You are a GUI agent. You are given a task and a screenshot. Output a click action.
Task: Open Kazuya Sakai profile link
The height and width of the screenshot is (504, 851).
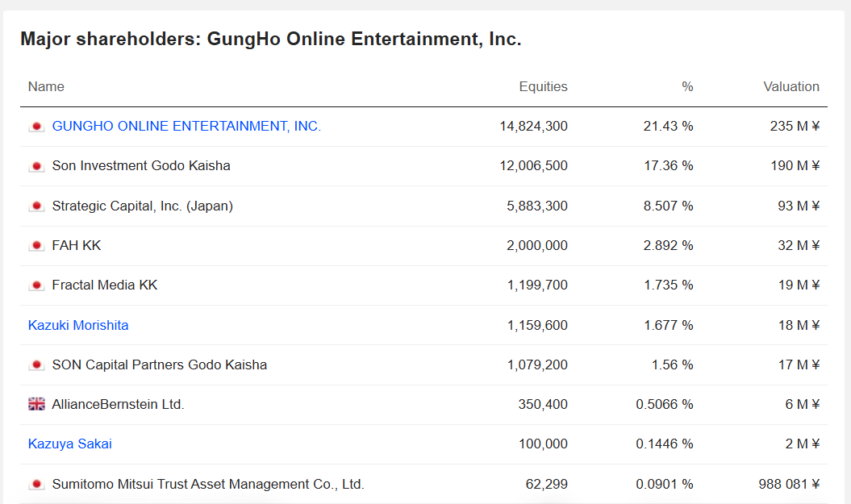click(x=70, y=444)
